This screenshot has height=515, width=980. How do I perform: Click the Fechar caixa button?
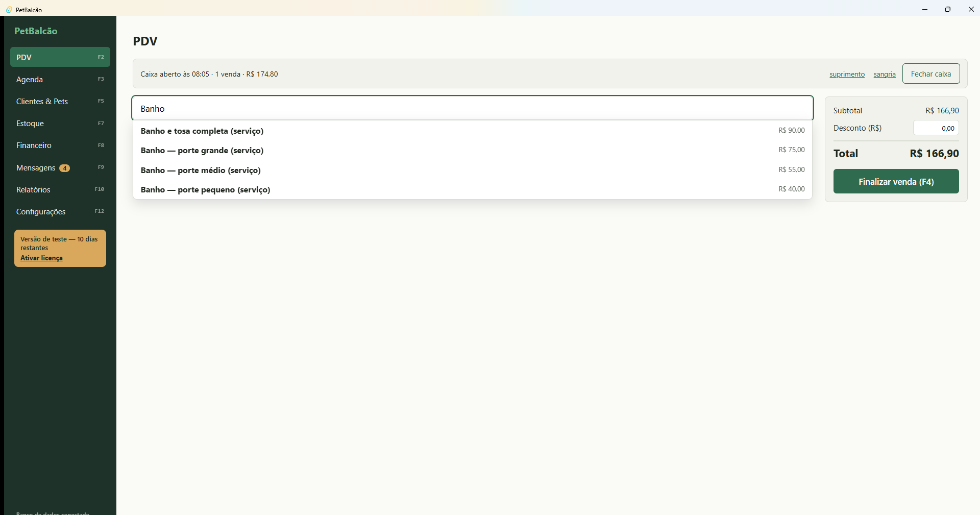(931, 73)
